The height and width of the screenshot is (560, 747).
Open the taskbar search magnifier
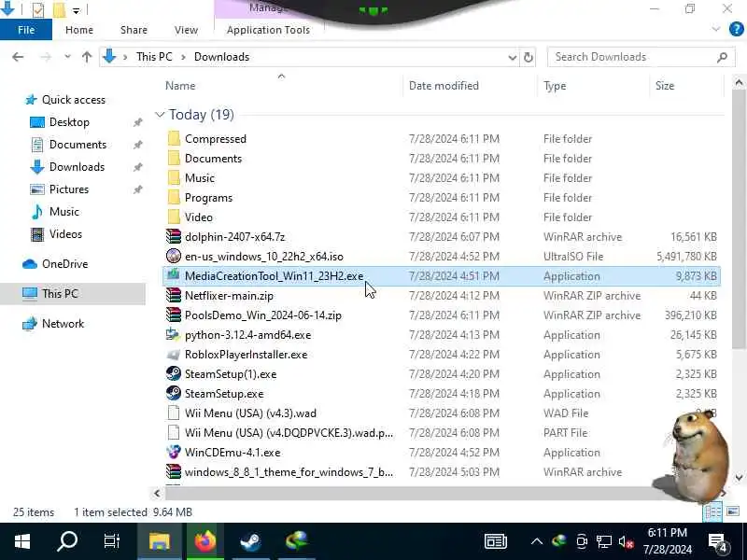click(67, 541)
